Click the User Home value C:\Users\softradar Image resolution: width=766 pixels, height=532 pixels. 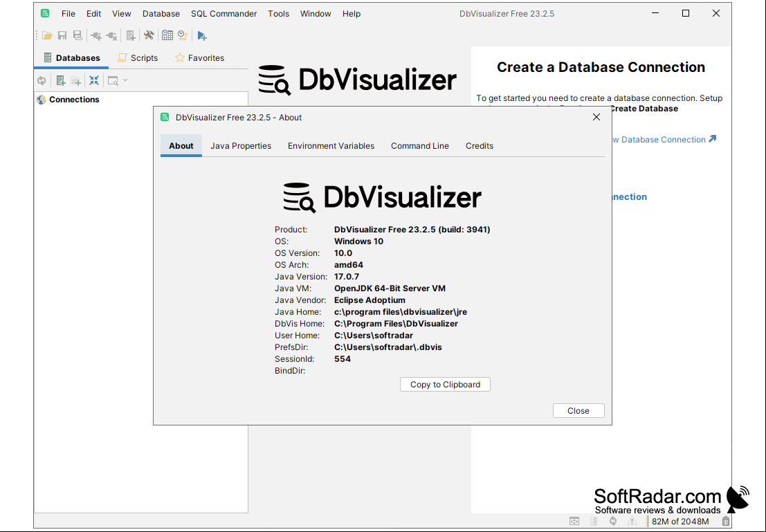374,336
